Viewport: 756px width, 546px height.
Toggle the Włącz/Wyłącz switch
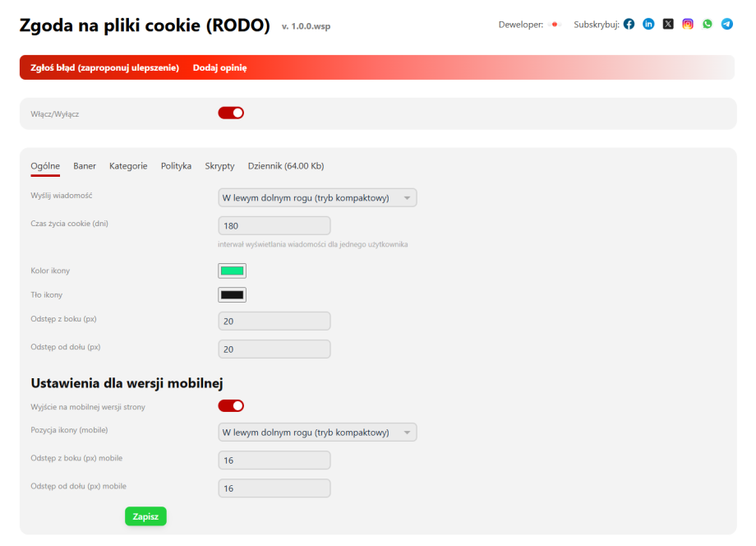click(x=231, y=113)
